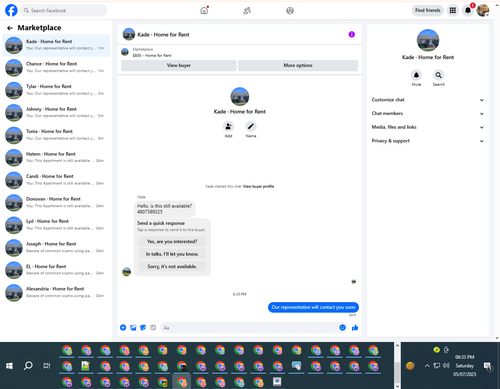500x389 pixels.
Task: Go back using the Marketplace arrow
Action: pyautogui.click(x=10, y=28)
